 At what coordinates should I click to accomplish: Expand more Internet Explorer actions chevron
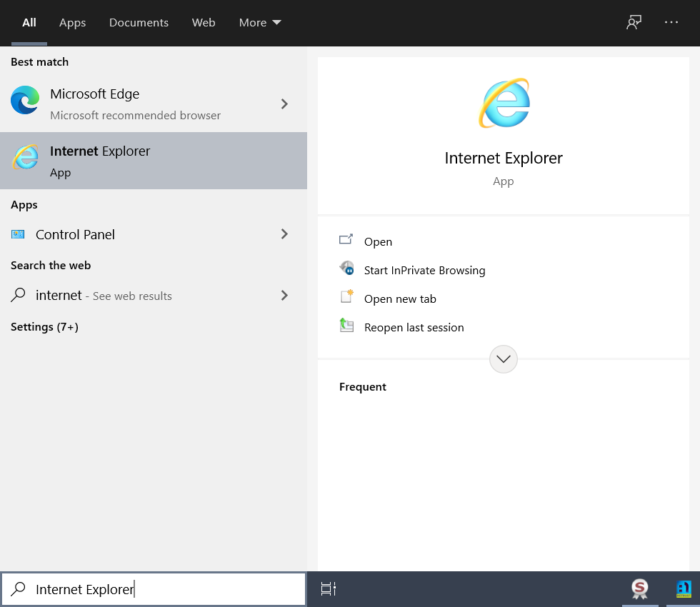point(504,358)
